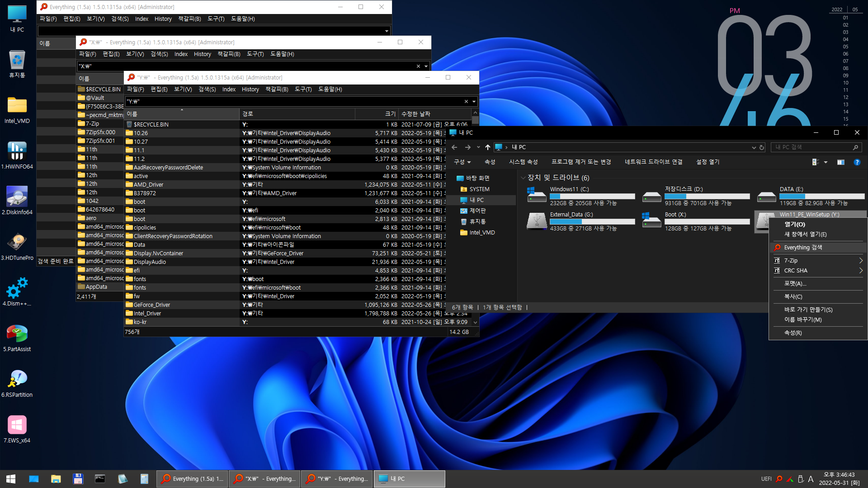Open the search dropdown in the Y:\ Everything window
This screenshot has width=868, height=488.
pyautogui.click(x=474, y=102)
